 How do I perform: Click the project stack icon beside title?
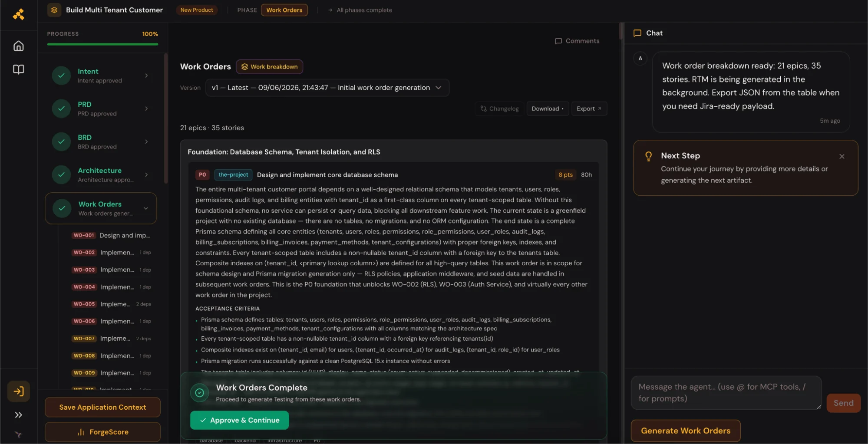tap(54, 10)
